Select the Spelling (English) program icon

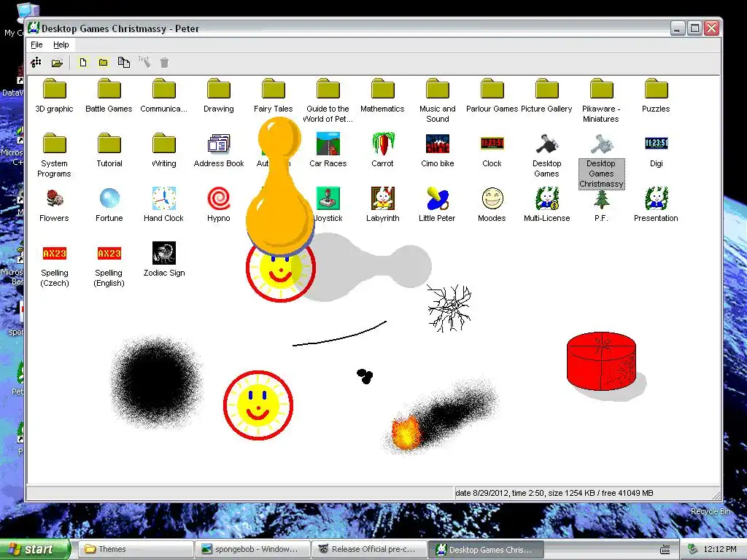[x=109, y=253]
